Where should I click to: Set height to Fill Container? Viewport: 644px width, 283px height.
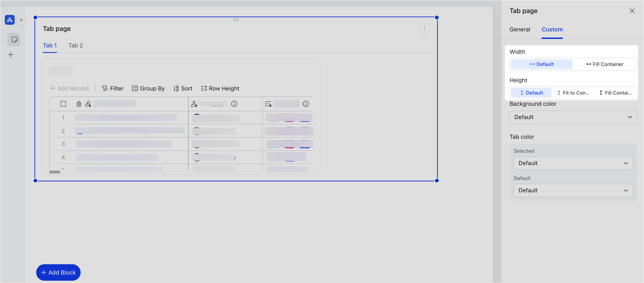(615, 93)
